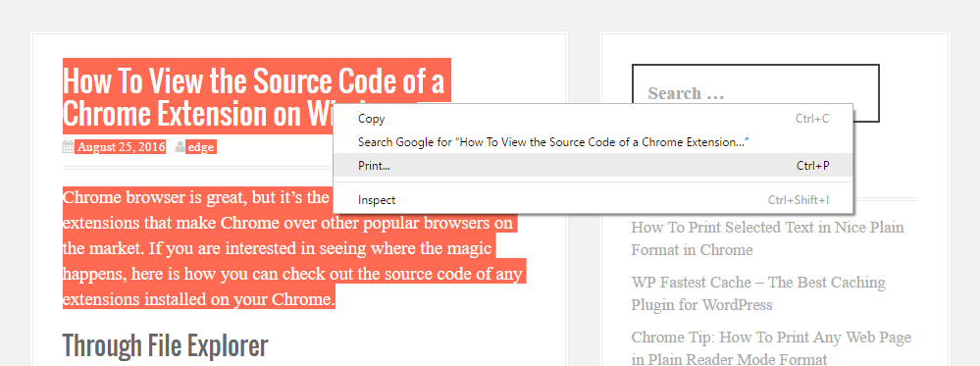Click the calendar icon beside August 25, 2016

point(68,147)
